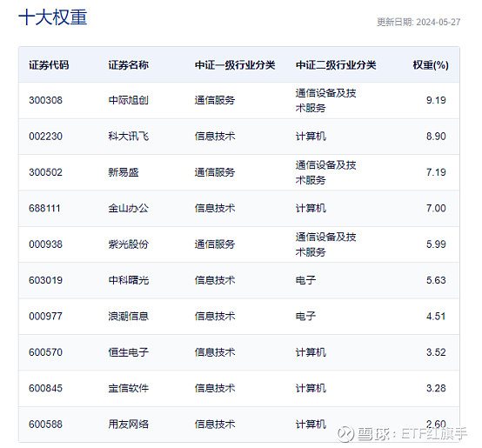Click the 紫光股份 stock name
Image resolution: width=482 pixels, height=448 pixels.
point(128,244)
